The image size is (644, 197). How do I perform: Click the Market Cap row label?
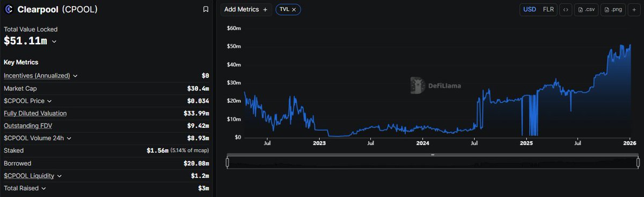[20, 88]
